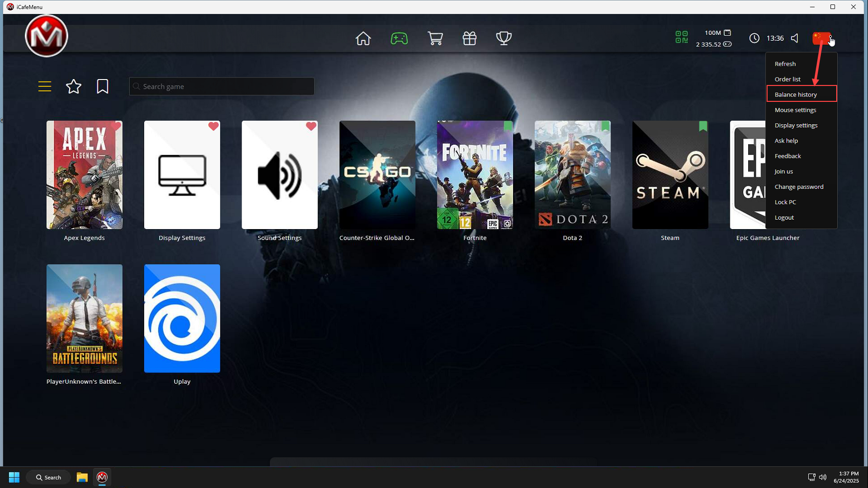Toggle the green bookmark on Steam
This screenshot has height=488, width=868.
702,126
